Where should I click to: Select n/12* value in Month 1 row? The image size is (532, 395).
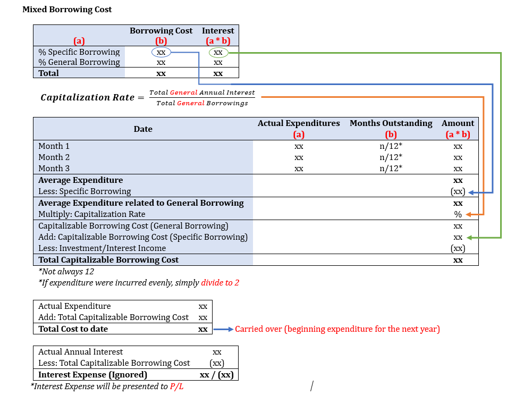pyautogui.click(x=391, y=146)
